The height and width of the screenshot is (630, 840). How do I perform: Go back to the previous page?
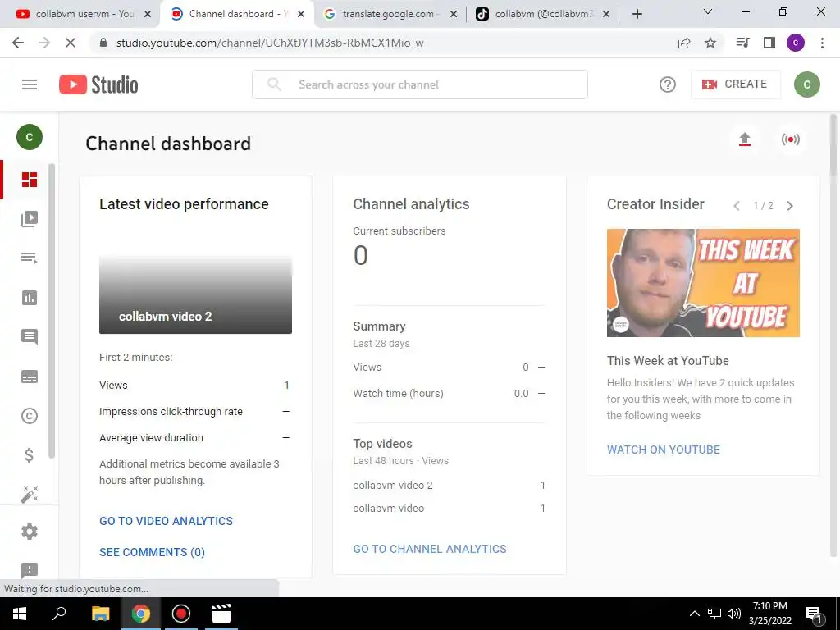[x=18, y=43]
